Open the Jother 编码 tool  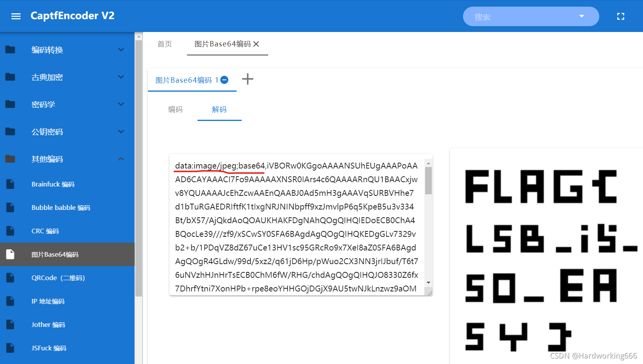[48, 325]
